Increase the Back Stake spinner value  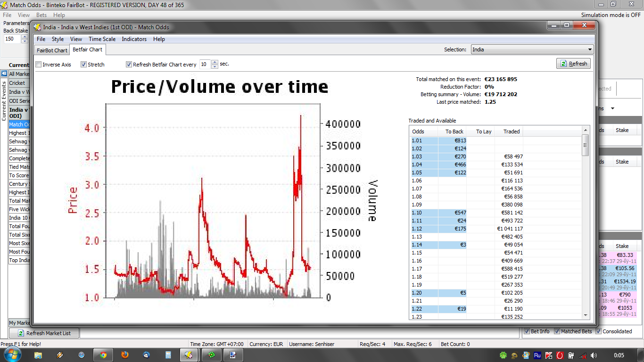25,37
